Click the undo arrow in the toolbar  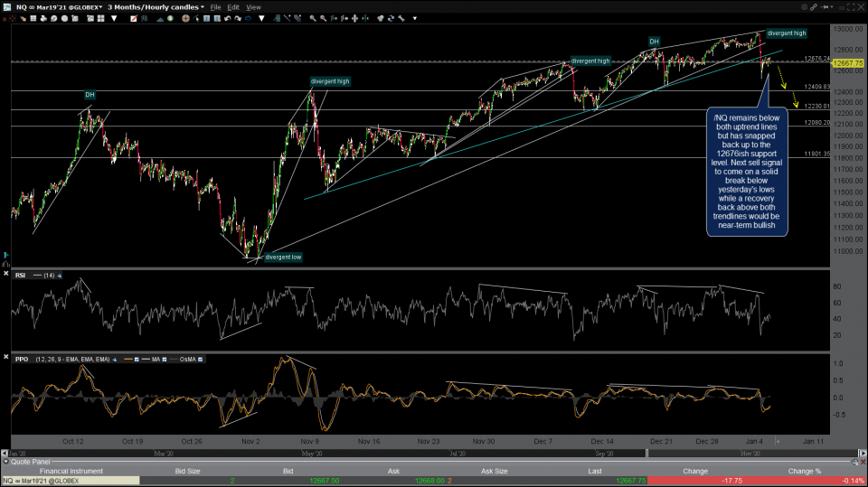click(x=228, y=18)
